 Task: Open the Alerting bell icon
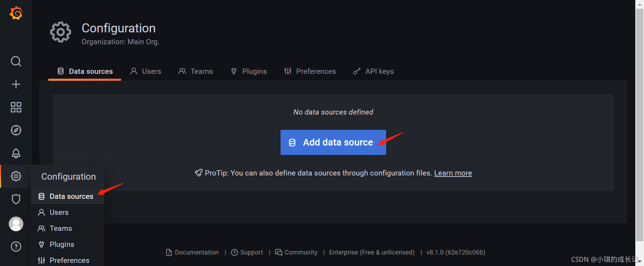point(16,153)
